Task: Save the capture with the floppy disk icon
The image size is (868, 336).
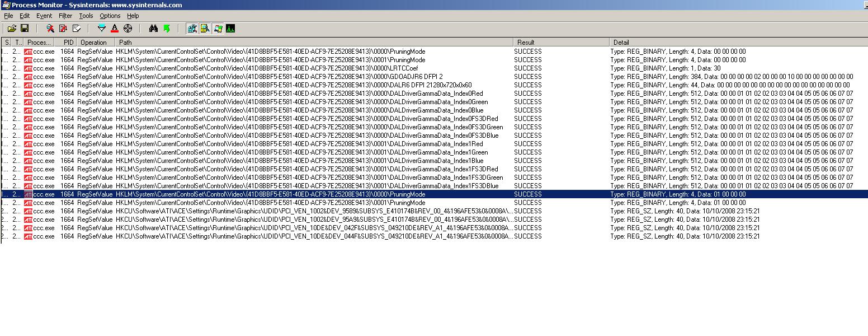Action: (25, 28)
